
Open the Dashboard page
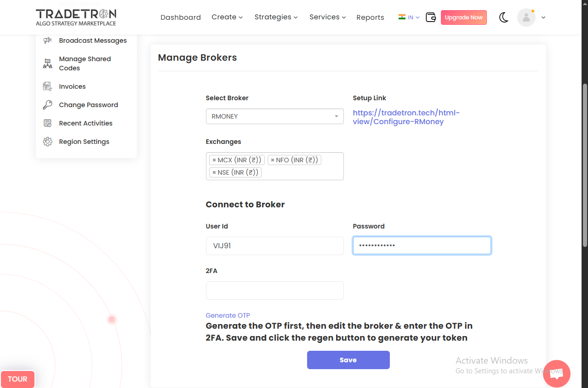pyautogui.click(x=181, y=17)
